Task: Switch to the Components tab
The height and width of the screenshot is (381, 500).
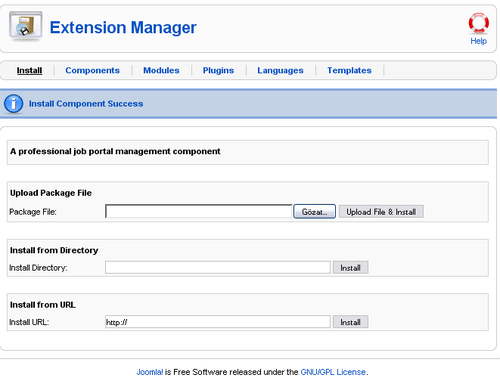Action: 92,70
